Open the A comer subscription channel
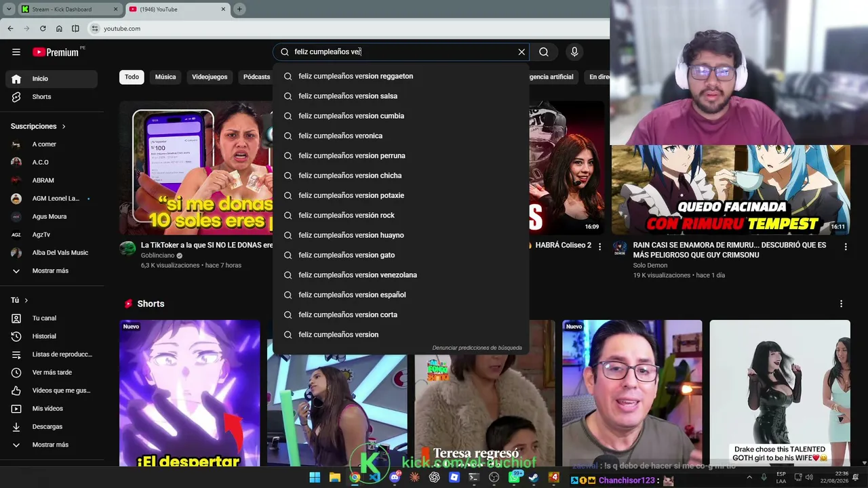This screenshot has width=868, height=488. click(52, 144)
